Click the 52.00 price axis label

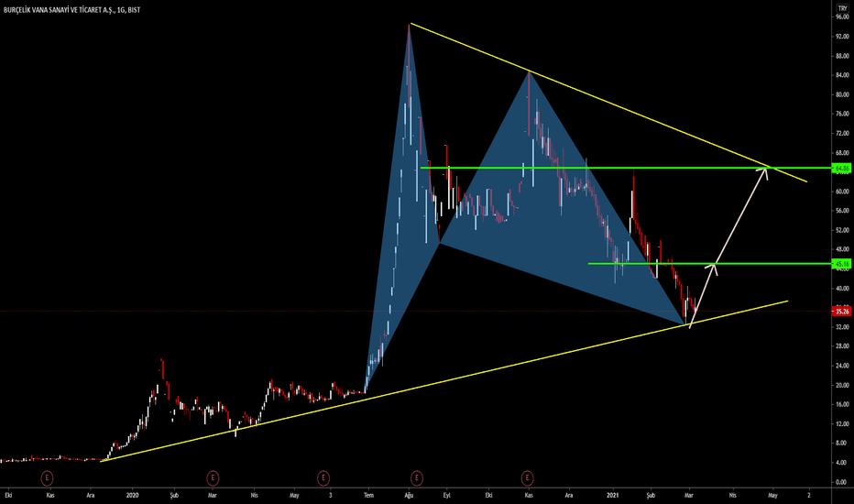click(x=842, y=230)
